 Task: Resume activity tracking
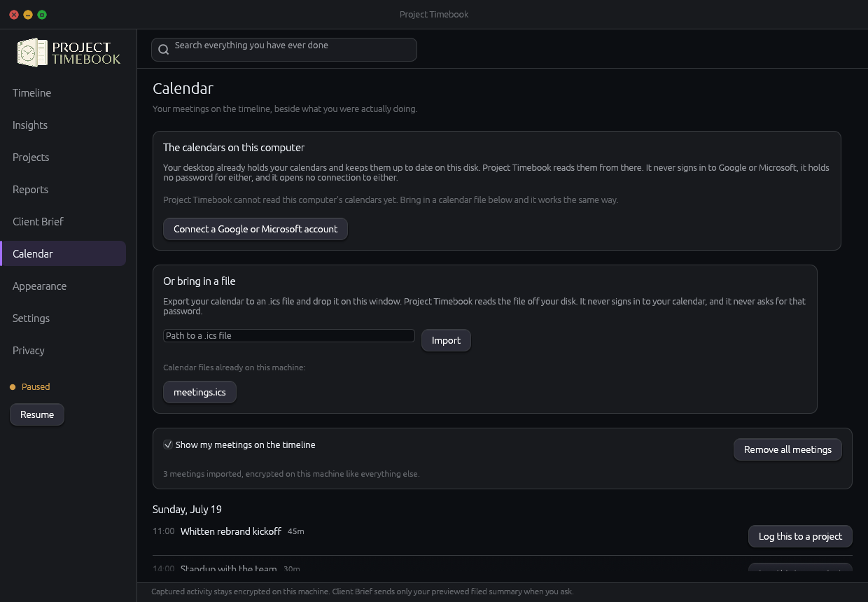(37, 414)
